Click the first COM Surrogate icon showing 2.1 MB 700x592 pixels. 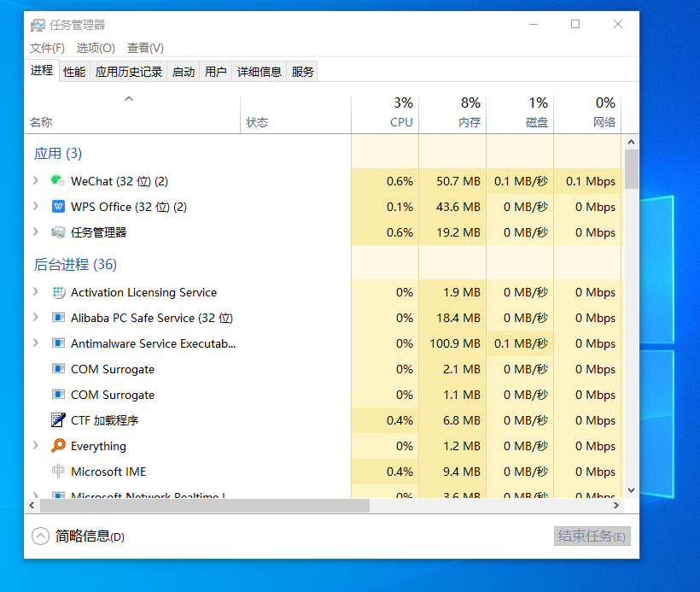click(58, 369)
